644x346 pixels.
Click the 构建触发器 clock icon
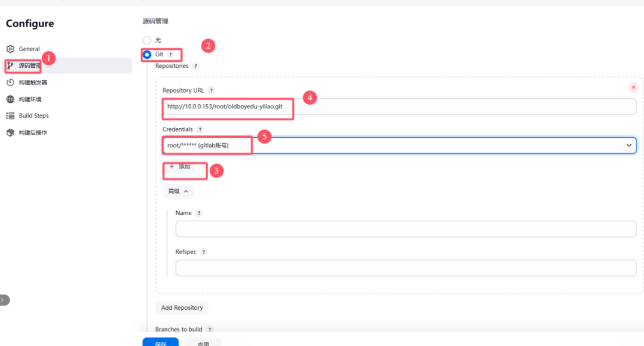point(10,82)
